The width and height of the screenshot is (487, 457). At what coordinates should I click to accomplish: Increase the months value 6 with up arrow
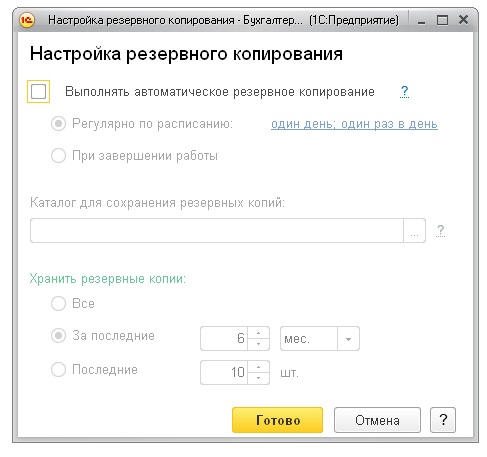click(x=258, y=333)
